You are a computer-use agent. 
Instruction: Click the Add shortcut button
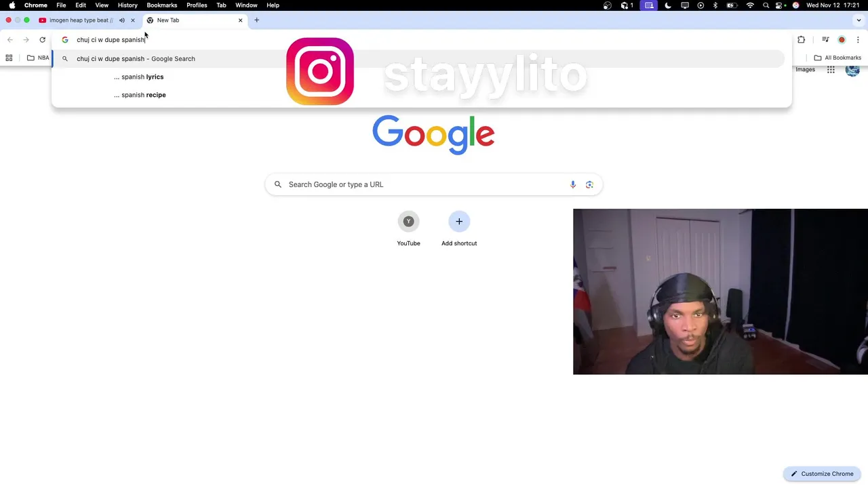459,230
